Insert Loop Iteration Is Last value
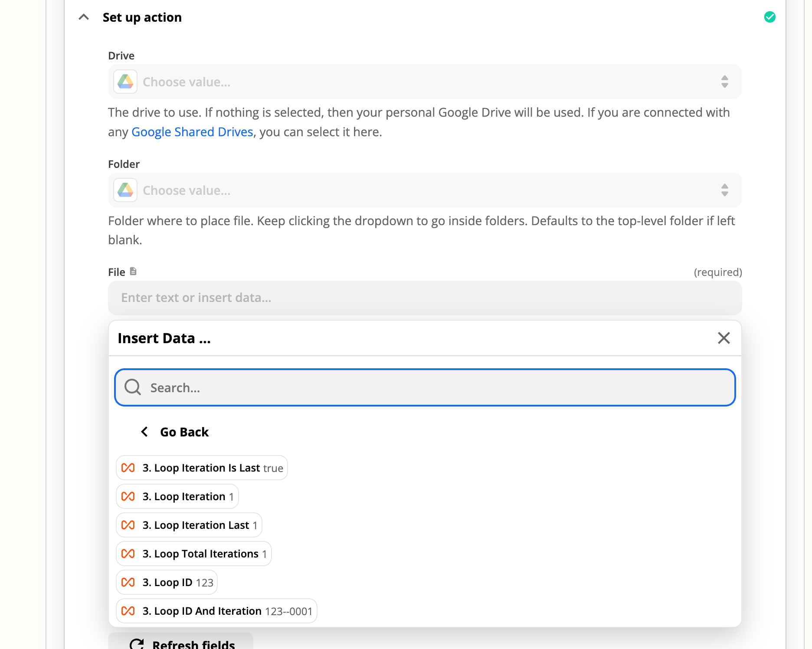This screenshot has width=812, height=649. (202, 468)
